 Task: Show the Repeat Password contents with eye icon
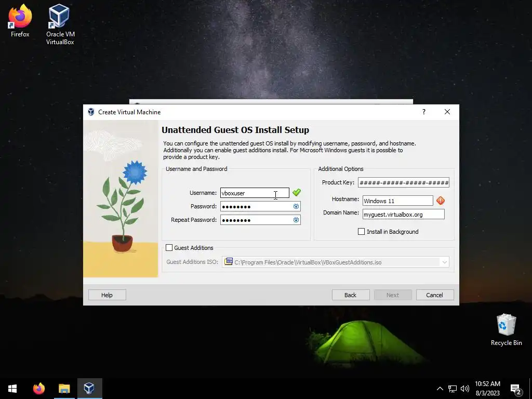[296, 220]
